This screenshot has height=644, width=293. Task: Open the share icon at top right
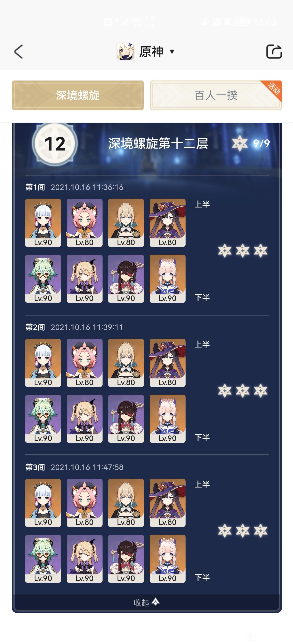pyautogui.click(x=274, y=52)
